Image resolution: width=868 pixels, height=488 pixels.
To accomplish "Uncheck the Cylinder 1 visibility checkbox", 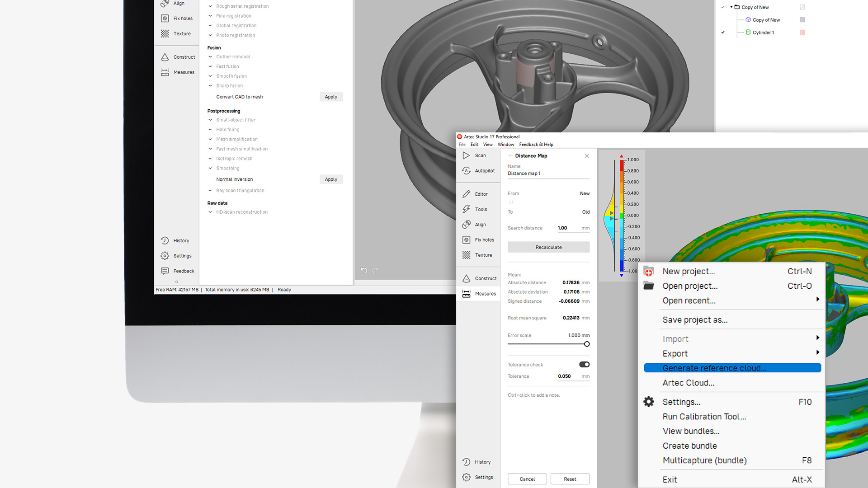I will point(723,32).
